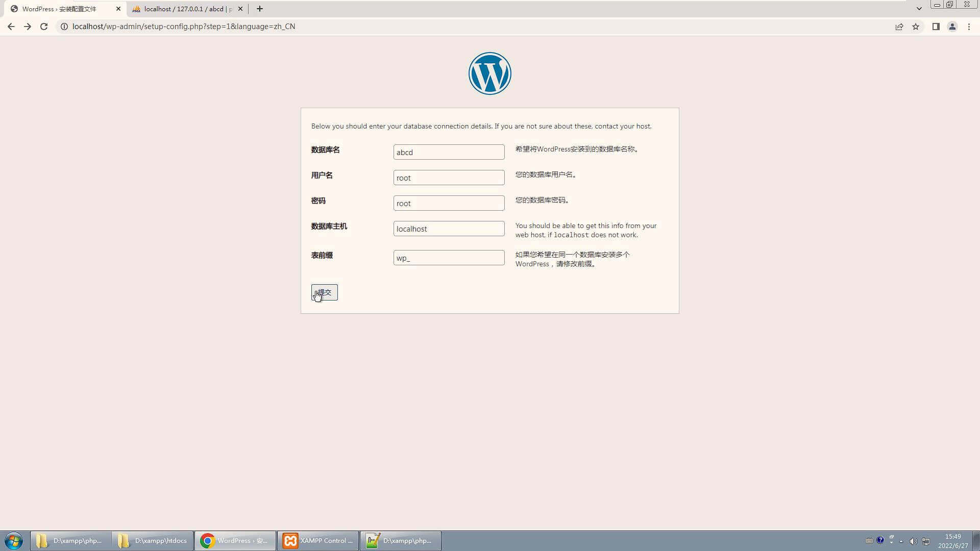Expand the tab search dropdown
The image size is (980, 551).
coord(919,9)
